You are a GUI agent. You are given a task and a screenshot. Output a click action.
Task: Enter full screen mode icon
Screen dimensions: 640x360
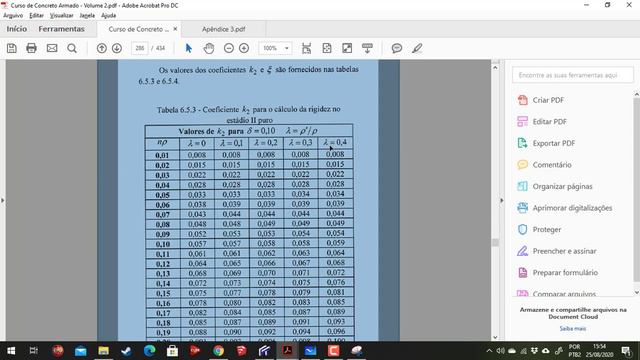click(347, 48)
